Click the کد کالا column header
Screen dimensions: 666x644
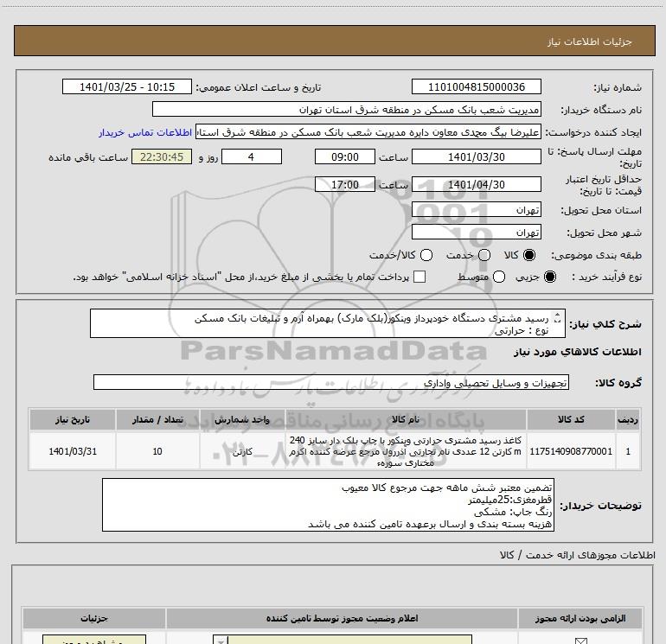(571, 419)
